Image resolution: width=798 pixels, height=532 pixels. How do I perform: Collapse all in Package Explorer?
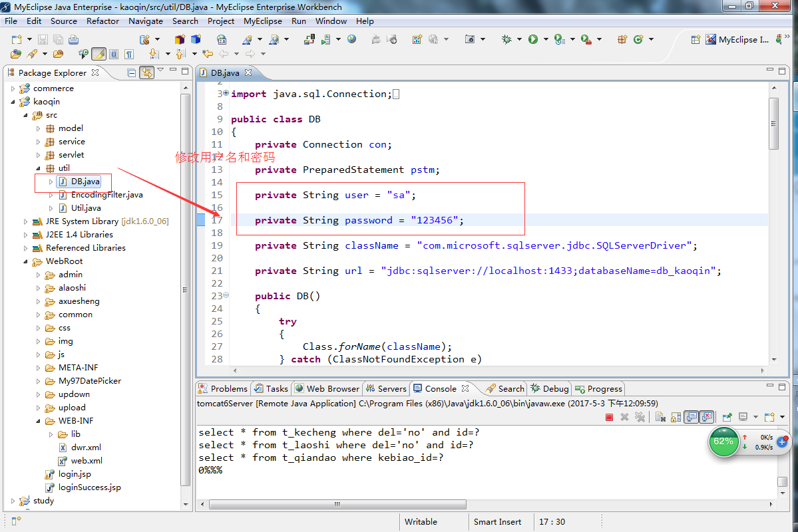[131, 72]
